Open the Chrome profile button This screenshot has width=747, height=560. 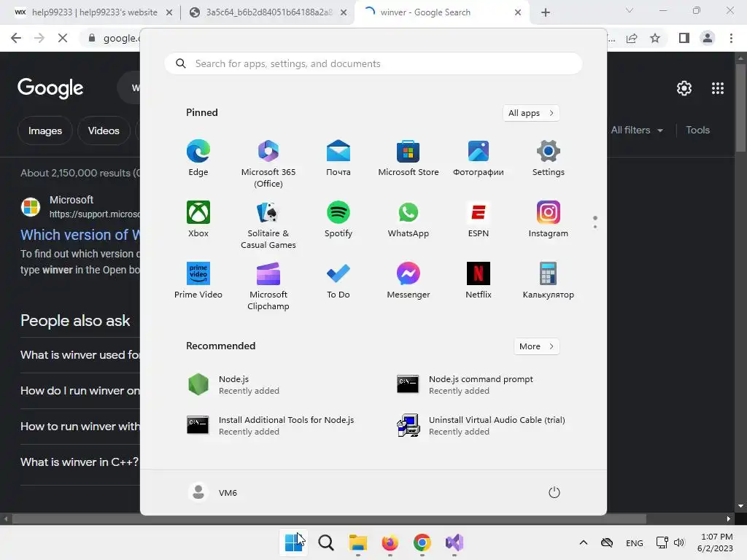point(708,38)
